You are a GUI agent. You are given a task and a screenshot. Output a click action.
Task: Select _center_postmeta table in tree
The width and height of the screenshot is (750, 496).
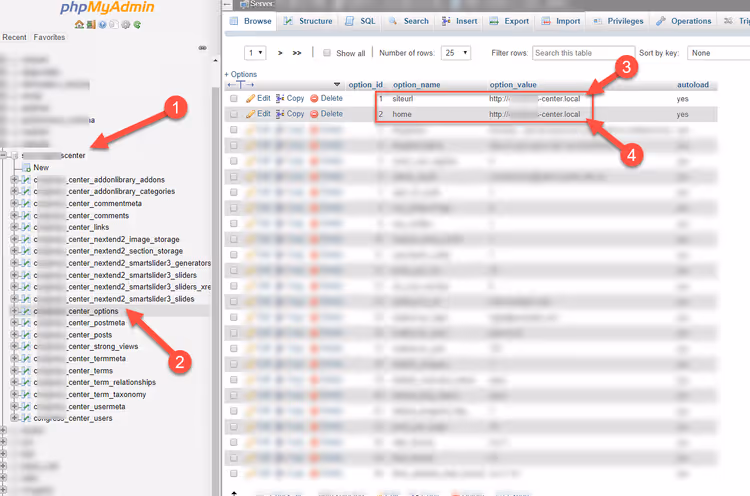click(80, 323)
